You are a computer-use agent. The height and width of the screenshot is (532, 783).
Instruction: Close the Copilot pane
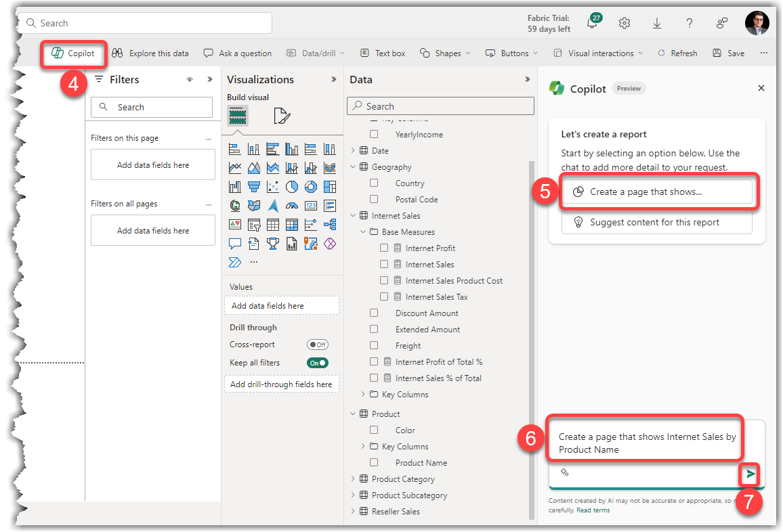pos(761,88)
